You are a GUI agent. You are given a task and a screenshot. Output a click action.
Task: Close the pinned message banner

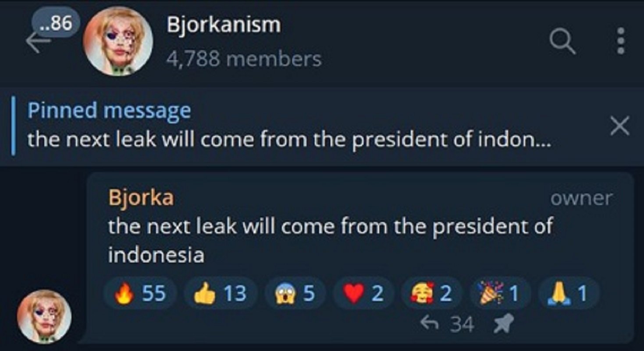tap(620, 126)
